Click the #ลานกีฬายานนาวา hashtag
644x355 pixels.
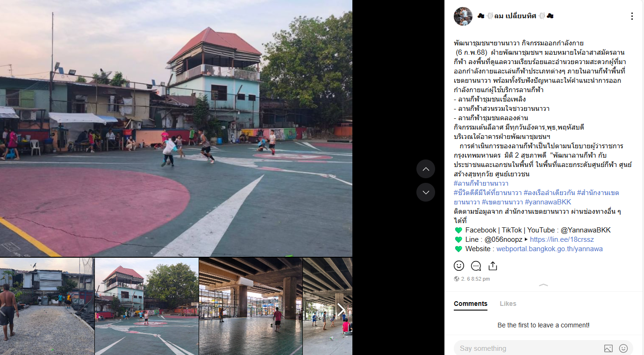point(481,183)
